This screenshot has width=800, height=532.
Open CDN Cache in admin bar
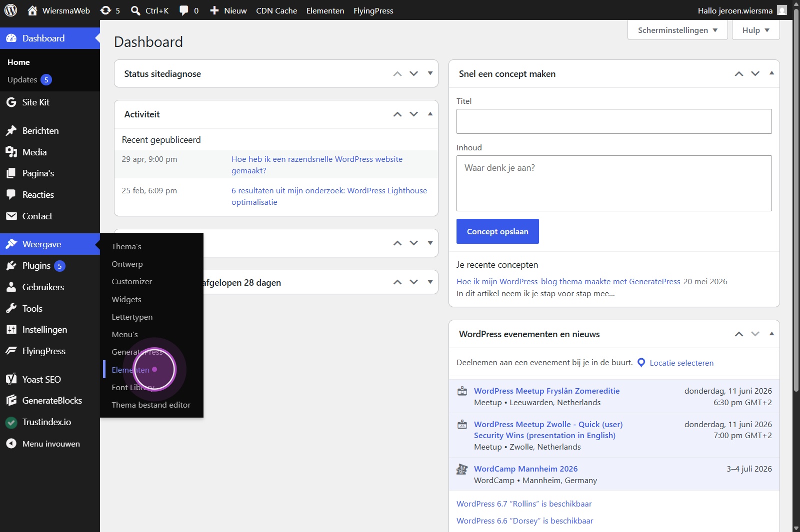tap(276, 10)
